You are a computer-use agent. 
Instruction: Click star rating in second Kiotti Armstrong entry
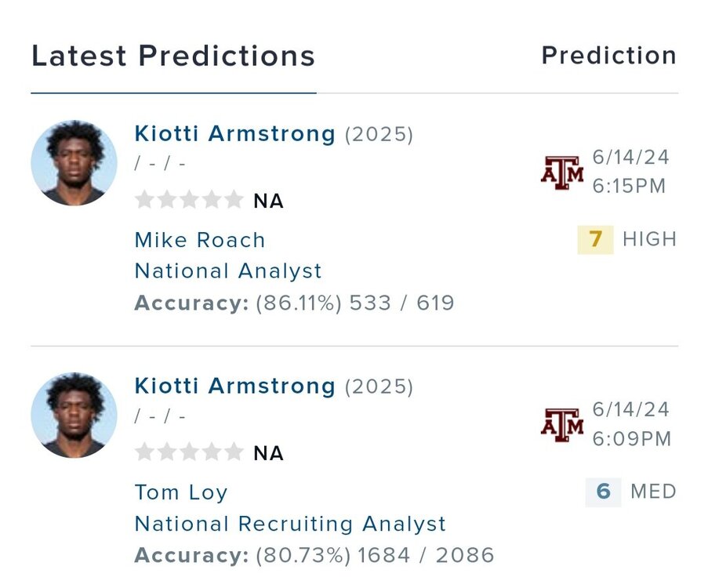pyautogui.click(x=189, y=452)
